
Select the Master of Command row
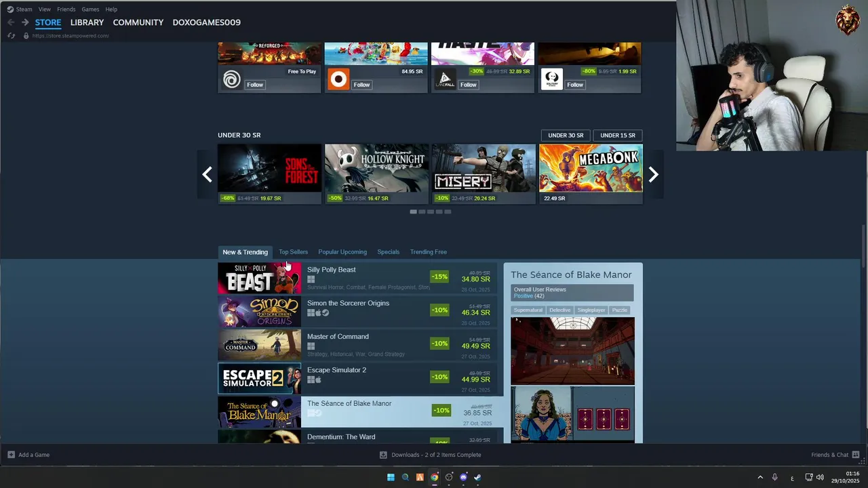[x=357, y=345]
